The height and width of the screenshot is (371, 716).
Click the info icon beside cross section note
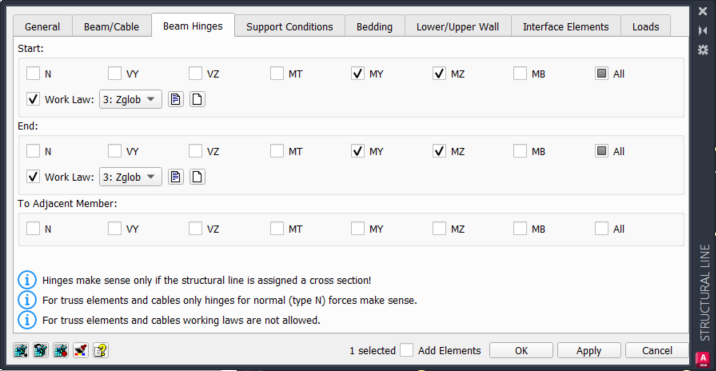27,280
